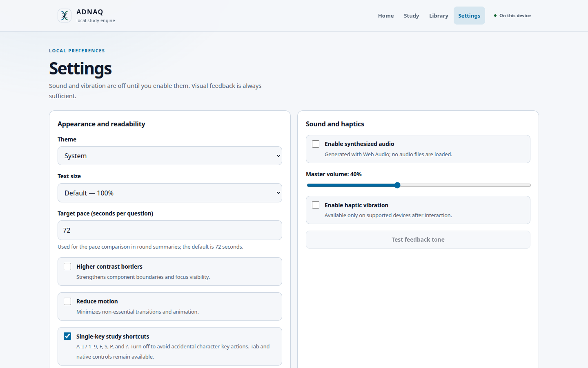Image resolution: width=588 pixels, height=368 pixels.
Task: Uncheck Single-key study shortcuts
Action: pyautogui.click(x=67, y=336)
